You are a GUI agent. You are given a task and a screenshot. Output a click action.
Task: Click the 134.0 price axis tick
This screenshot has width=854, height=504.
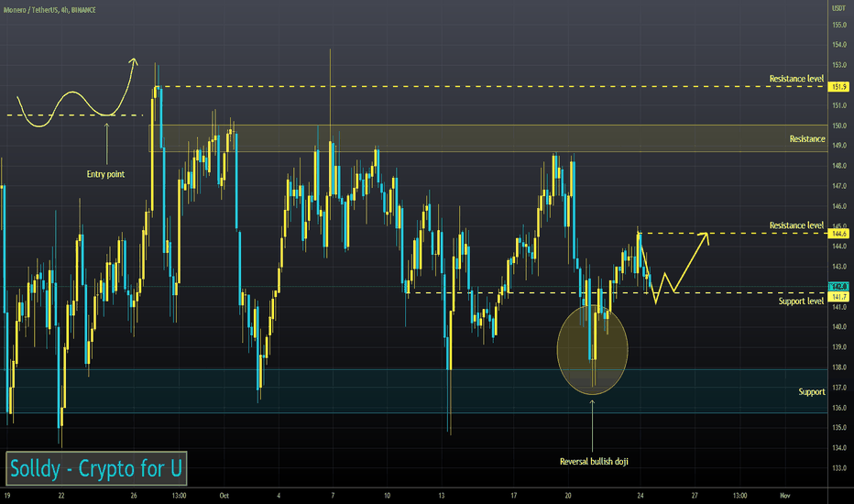point(839,448)
